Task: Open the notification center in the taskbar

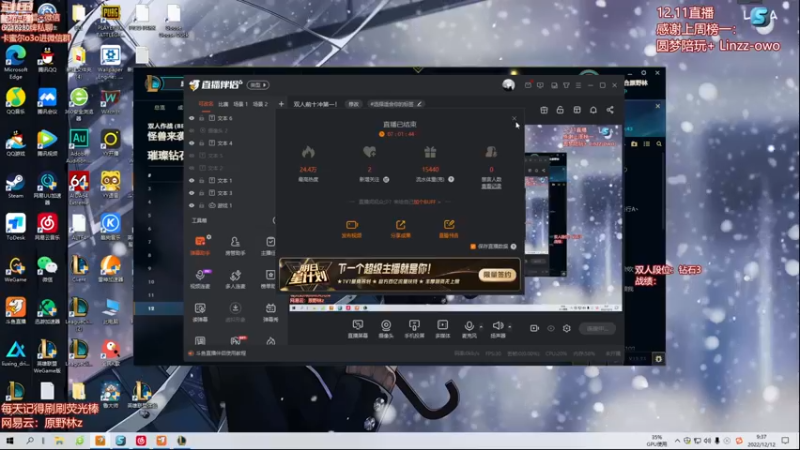Action: [786, 441]
